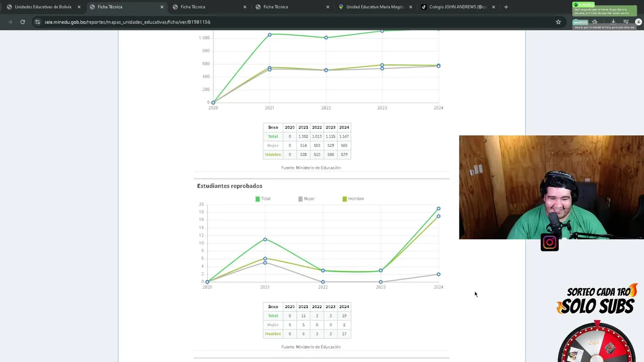This screenshot has height=362, width=644.
Task: Click Fuente: Ministerio de Educación under upper table
Action: coord(311,167)
